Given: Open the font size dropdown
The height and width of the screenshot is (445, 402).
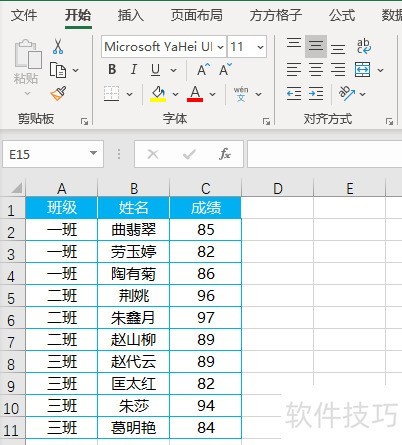Looking at the screenshot, I should tap(260, 47).
